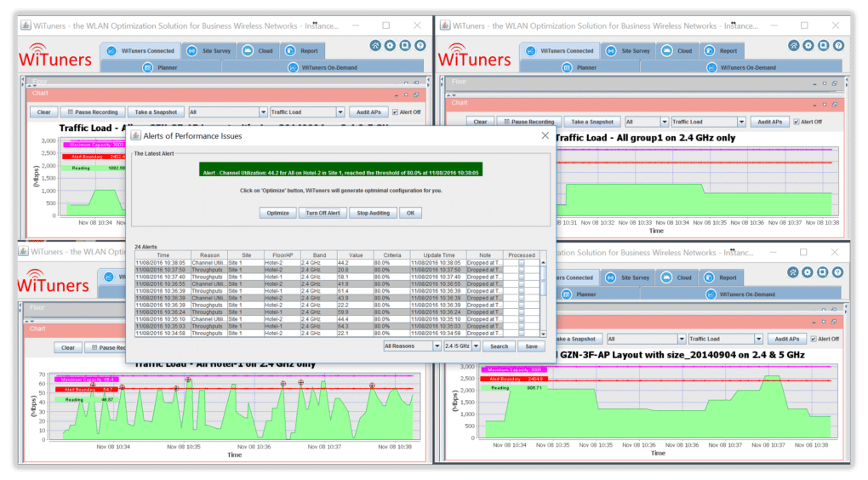The image size is (868, 480).
Task: Click Reading green legend in bottom-right chart
Action: click(514, 388)
